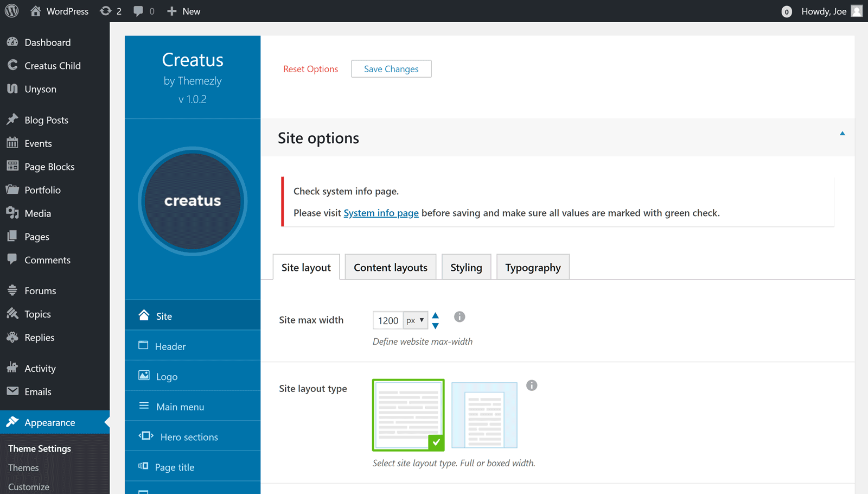Viewport: 868px width, 494px height.
Task: Click the Save Changes button
Action: coord(391,69)
